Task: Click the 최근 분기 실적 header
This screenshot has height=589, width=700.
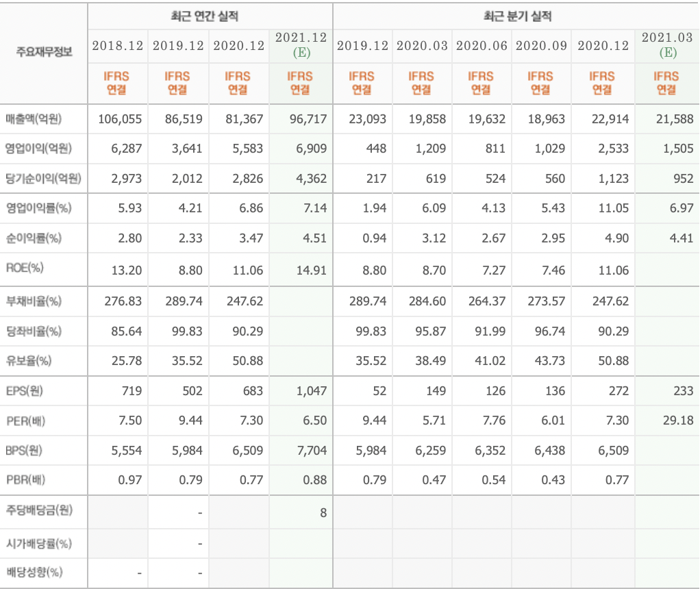Action: 517,17
